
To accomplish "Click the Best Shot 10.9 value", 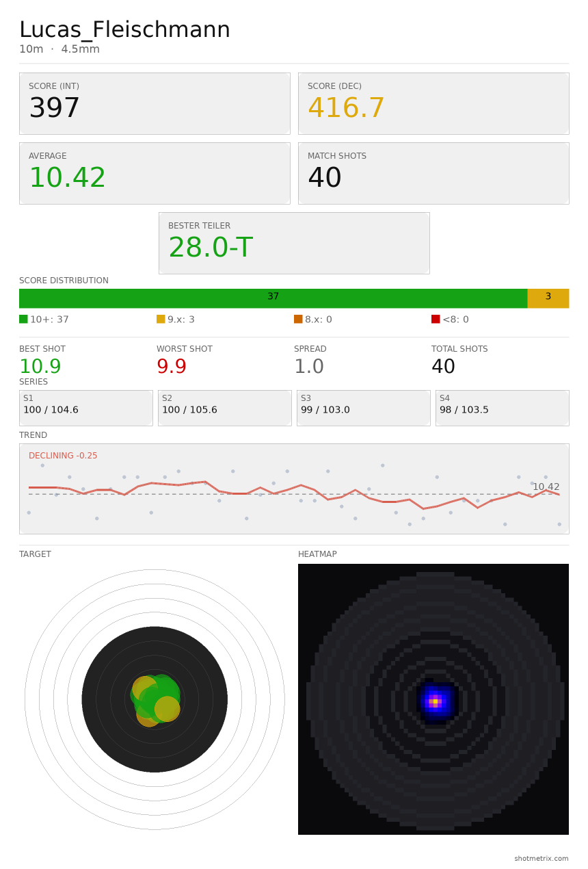I will point(40,367).
